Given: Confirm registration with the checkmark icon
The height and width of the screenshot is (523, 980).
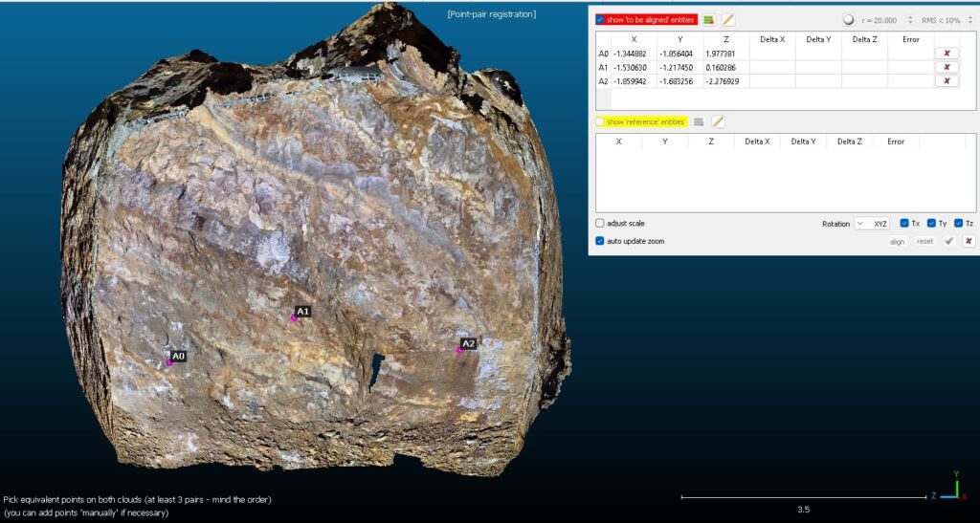Looking at the screenshot, I should [949, 242].
